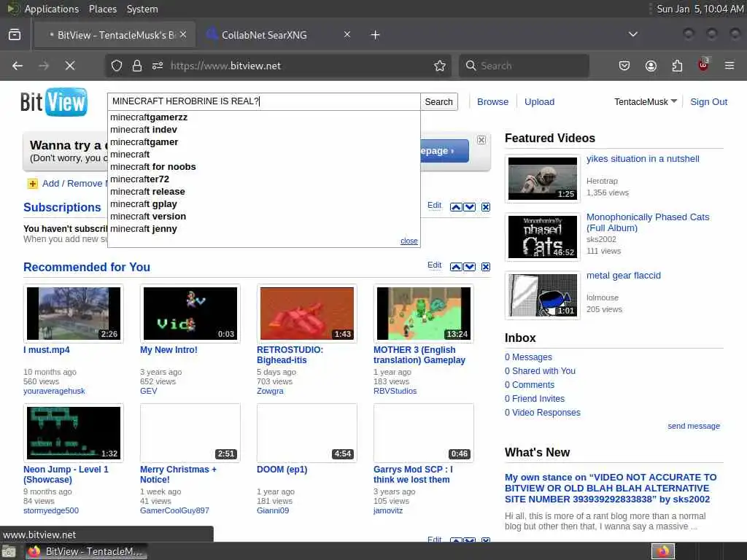Close the BitView tab
The width and height of the screenshot is (747, 560).
183,34
